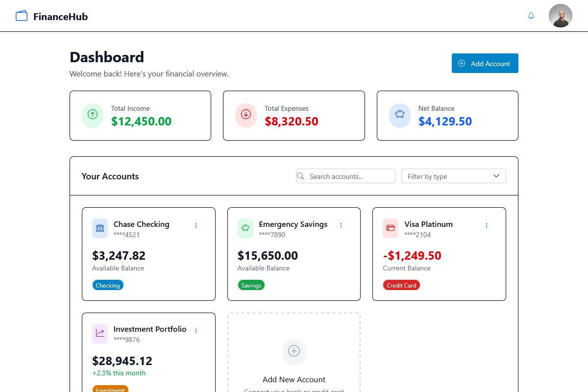Click the Search accounts input field
Viewport: 588px width, 392px height.
(350, 176)
